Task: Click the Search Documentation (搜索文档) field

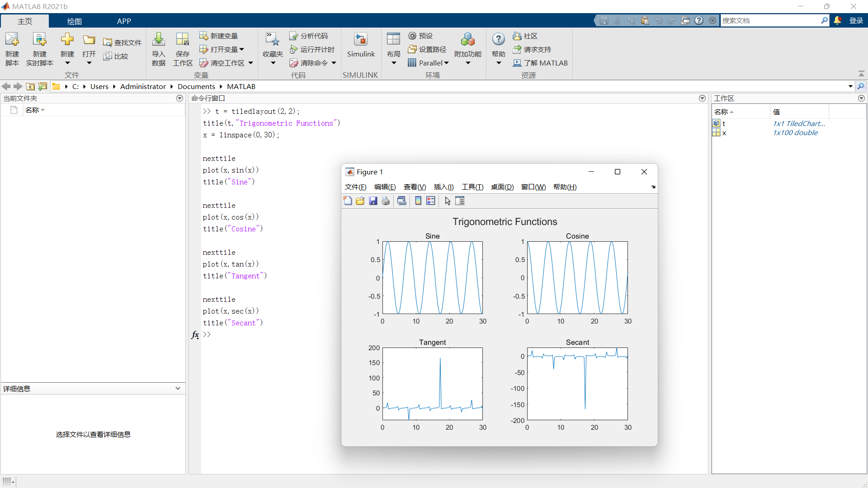Action: (771, 20)
